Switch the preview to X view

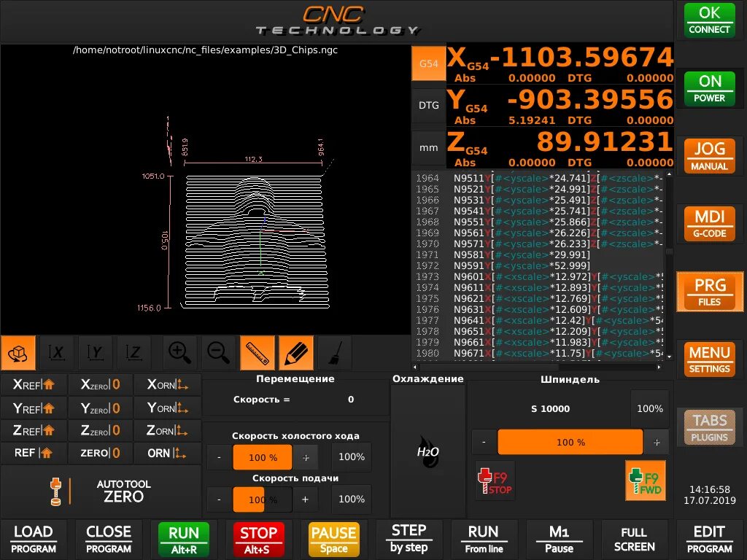tap(57, 353)
